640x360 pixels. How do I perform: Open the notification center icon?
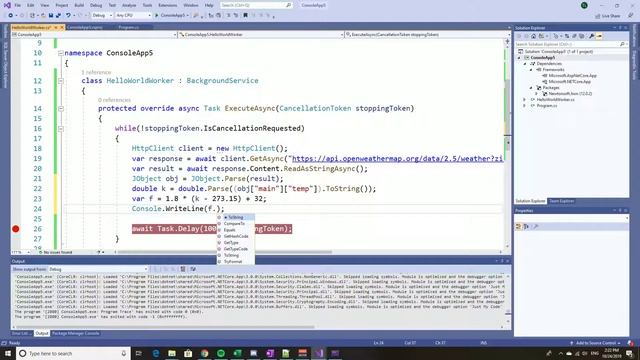coord(630,353)
